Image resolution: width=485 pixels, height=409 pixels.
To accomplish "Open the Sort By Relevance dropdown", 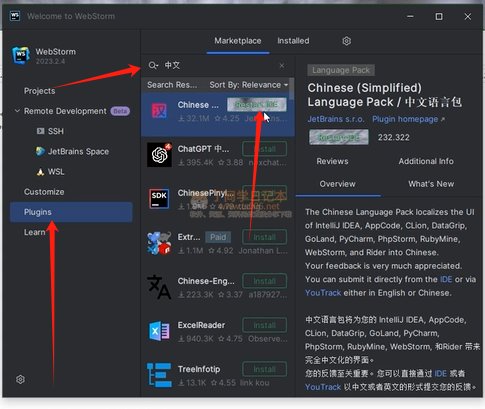I will pos(249,85).
